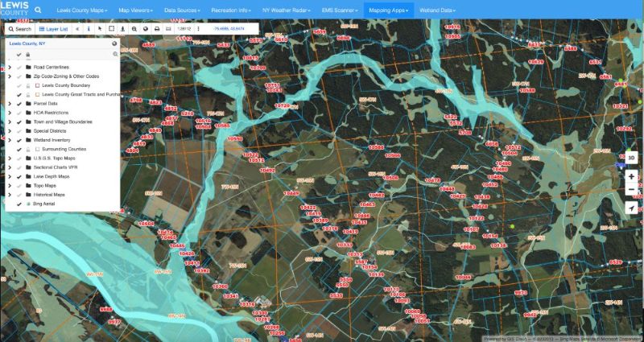Click the red Lewis County Boundary legend swatch

[x=37, y=85]
